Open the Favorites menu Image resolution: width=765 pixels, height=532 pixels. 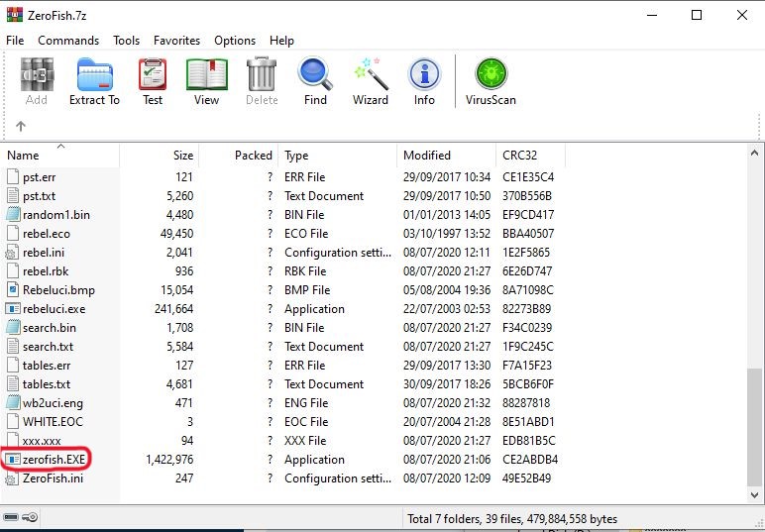pyautogui.click(x=176, y=41)
